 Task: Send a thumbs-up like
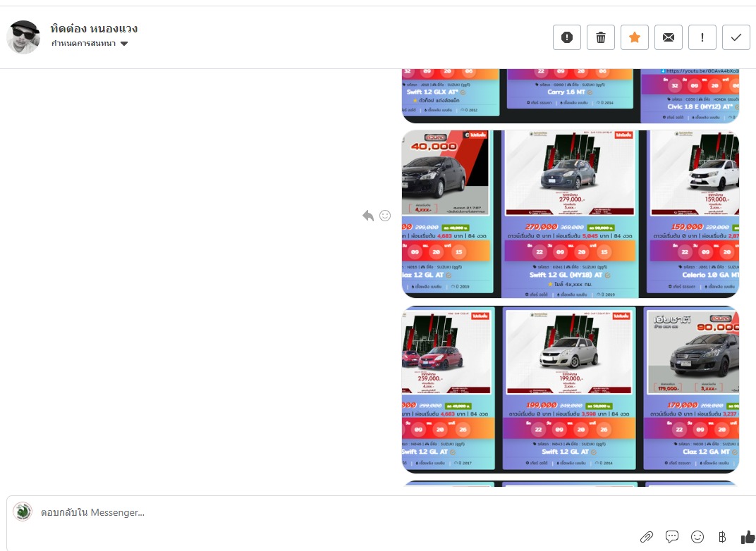pyautogui.click(x=748, y=536)
